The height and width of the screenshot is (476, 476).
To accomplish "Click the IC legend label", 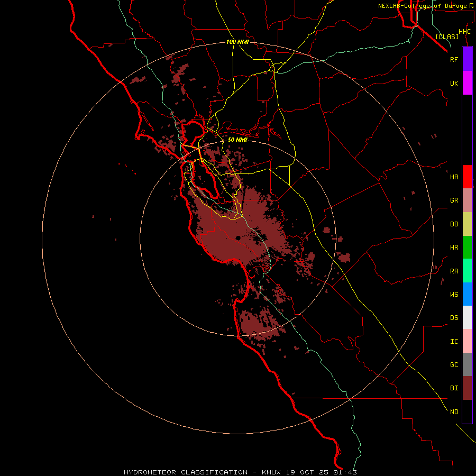I will 454,342.
